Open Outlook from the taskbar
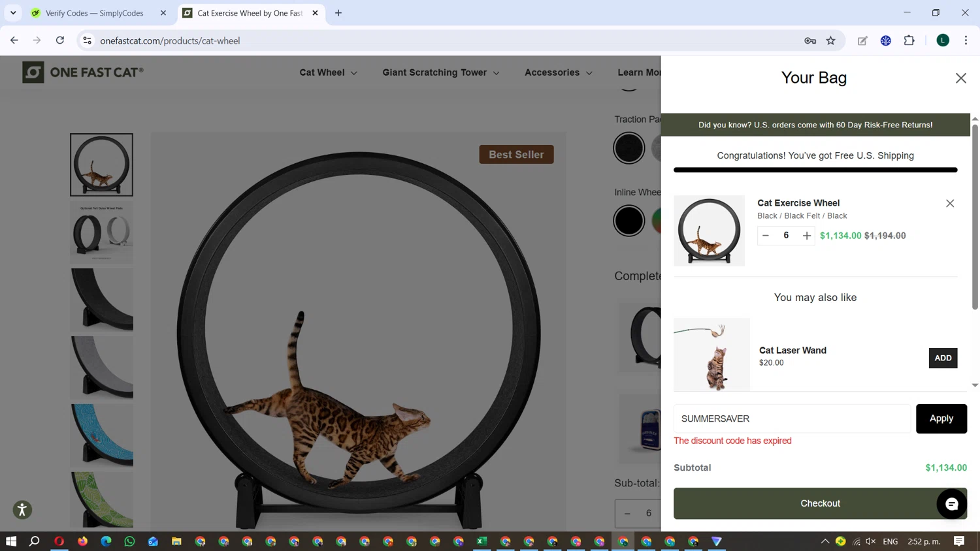980x551 pixels. click(x=153, y=541)
